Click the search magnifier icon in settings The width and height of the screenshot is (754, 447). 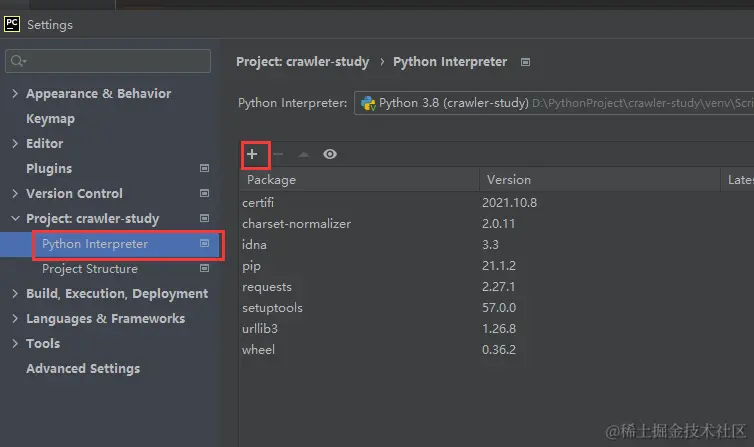18,61
